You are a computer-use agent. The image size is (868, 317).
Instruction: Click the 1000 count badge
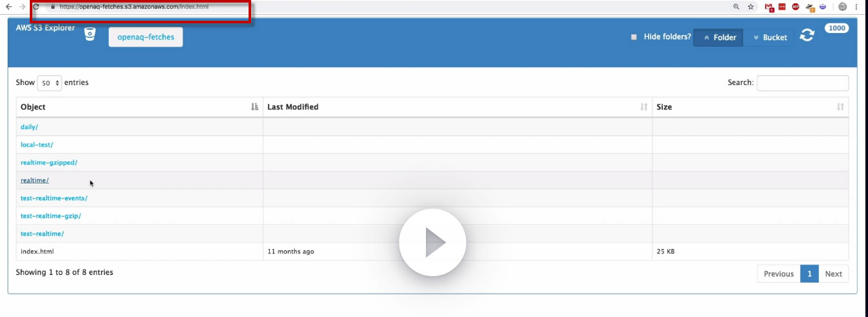pos(837,28)
